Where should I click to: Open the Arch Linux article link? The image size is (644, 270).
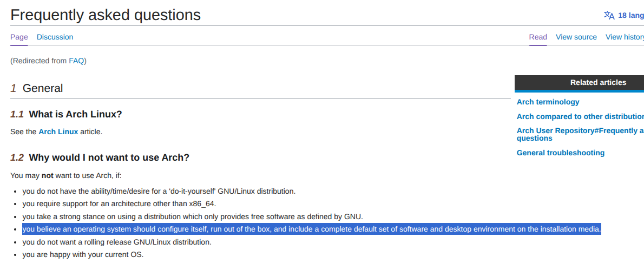[x=58, y=131]
